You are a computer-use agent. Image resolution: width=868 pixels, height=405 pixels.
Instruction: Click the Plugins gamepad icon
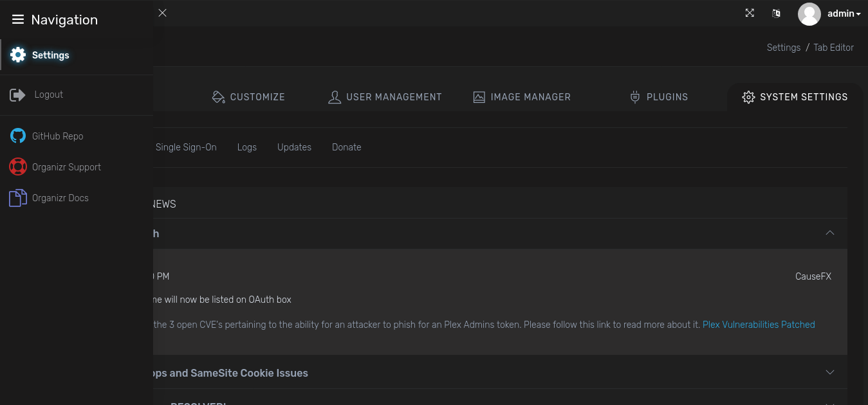634,96
